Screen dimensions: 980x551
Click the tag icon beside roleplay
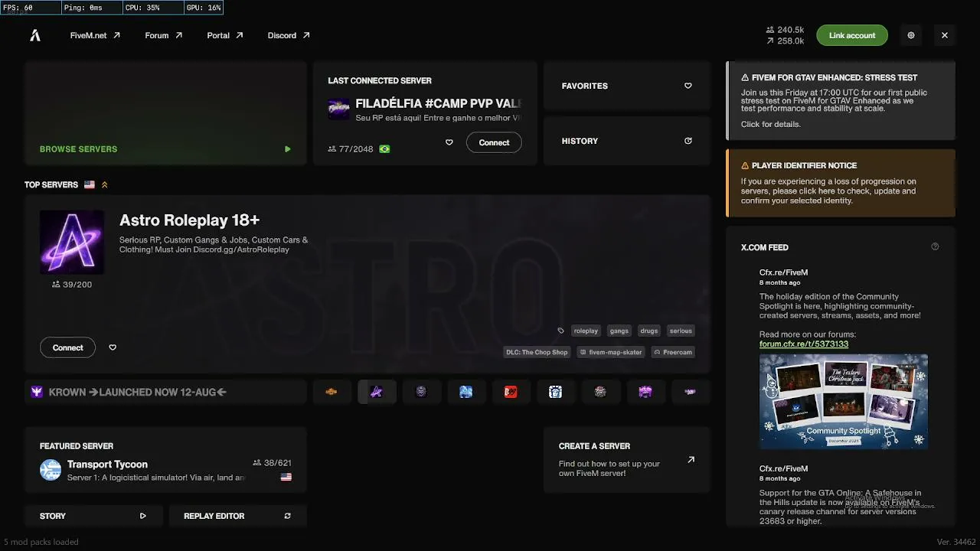tap(560, 331)
